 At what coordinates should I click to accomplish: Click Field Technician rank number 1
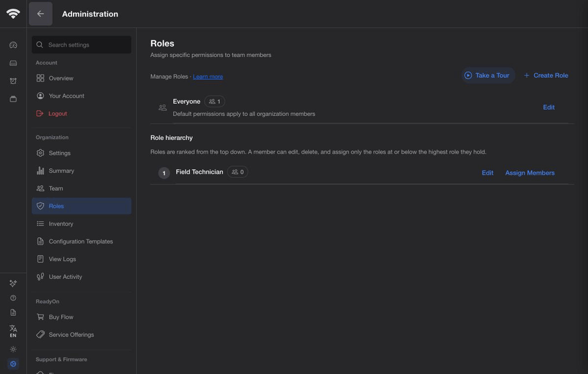[x=164, y=173]
